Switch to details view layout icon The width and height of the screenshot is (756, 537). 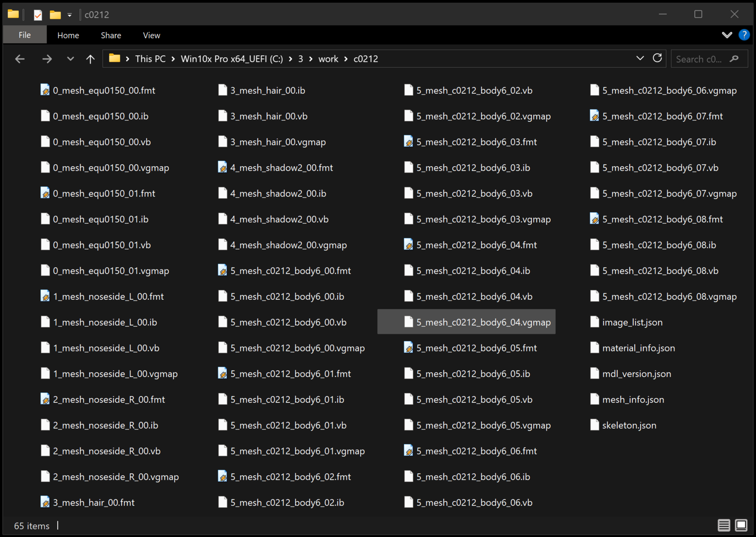[x=724, y=525]
